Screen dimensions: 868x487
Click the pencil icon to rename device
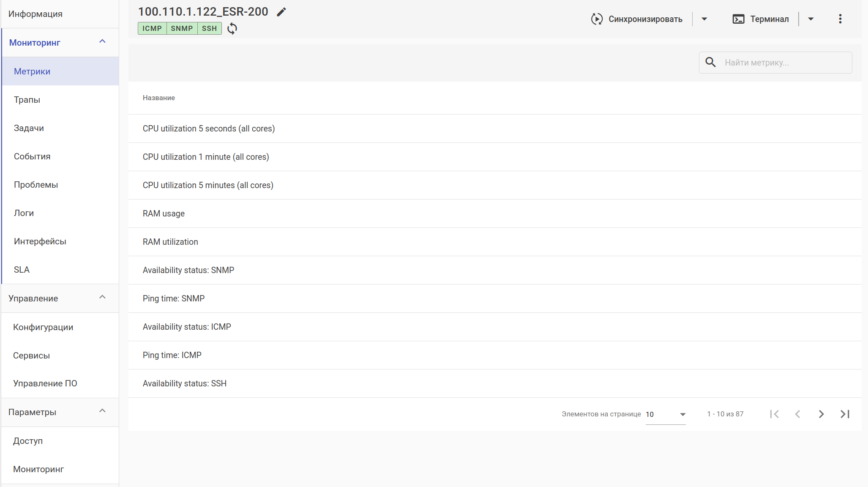[x=281, y=12]
